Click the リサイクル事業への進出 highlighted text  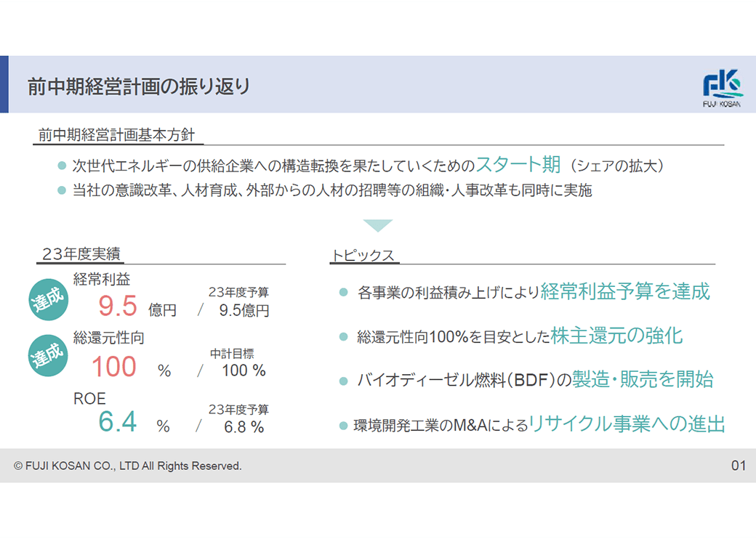627,424
